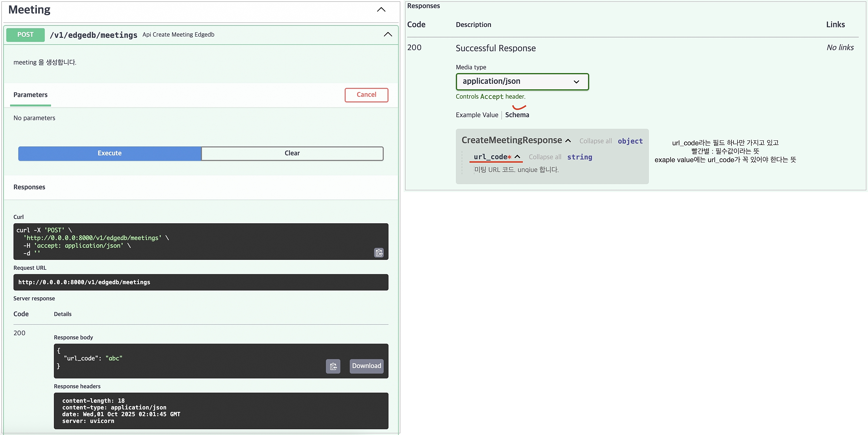
Task: Collapse the Meeting section chevron
Action: tap(381, 10)
